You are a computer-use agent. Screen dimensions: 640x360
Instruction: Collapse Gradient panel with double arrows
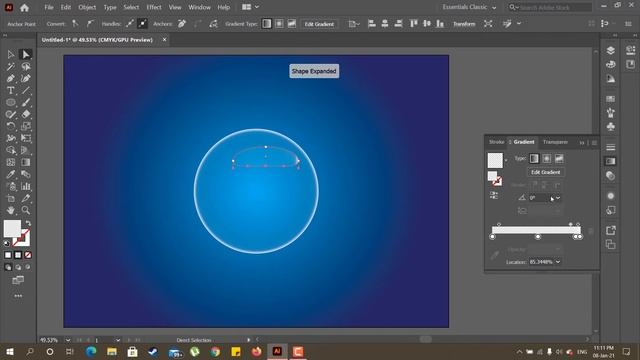point(582,142)
